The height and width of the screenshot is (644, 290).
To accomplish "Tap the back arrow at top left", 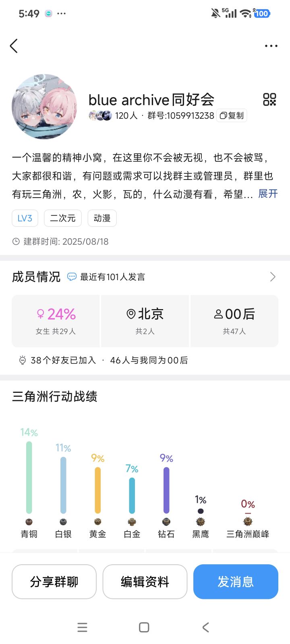I will point(14,46).
